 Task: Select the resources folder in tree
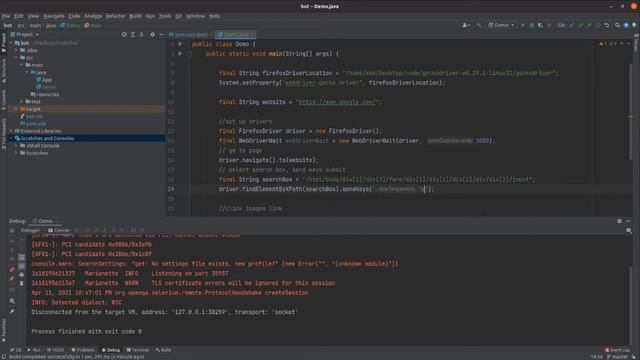click(x=45, y=94)
